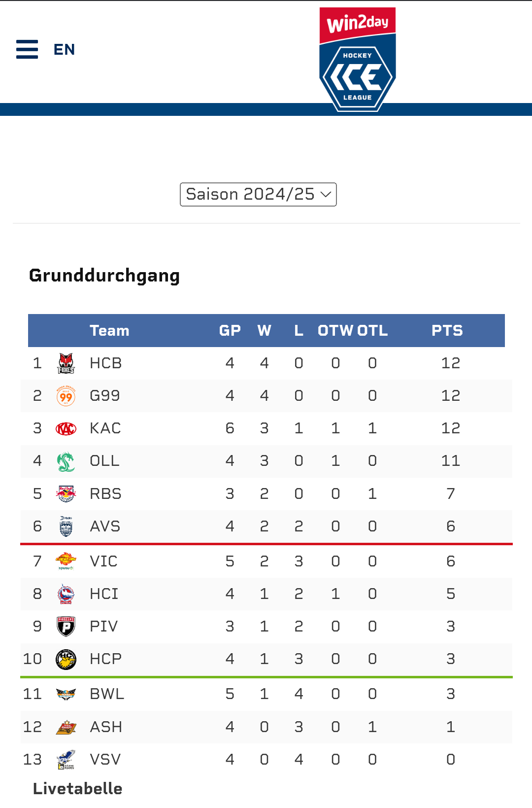
Task: Switch language using the EN selector
Action: point(64,49)
